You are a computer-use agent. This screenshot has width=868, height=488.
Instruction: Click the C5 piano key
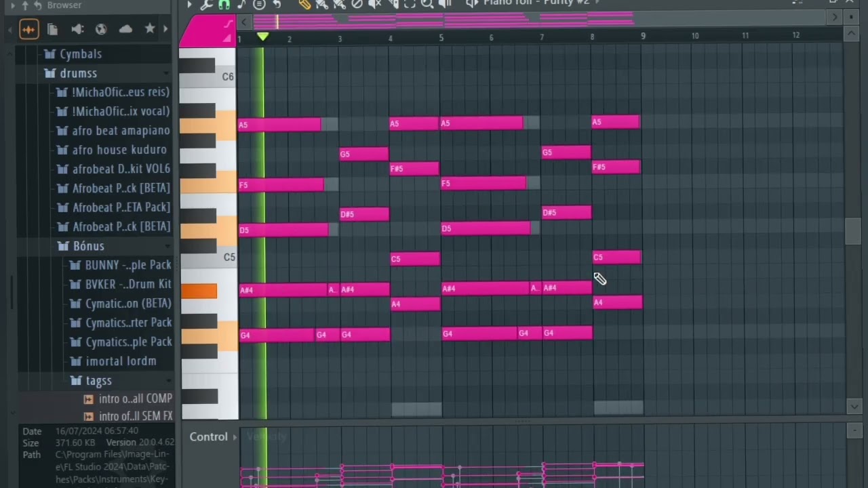[208, 260]
